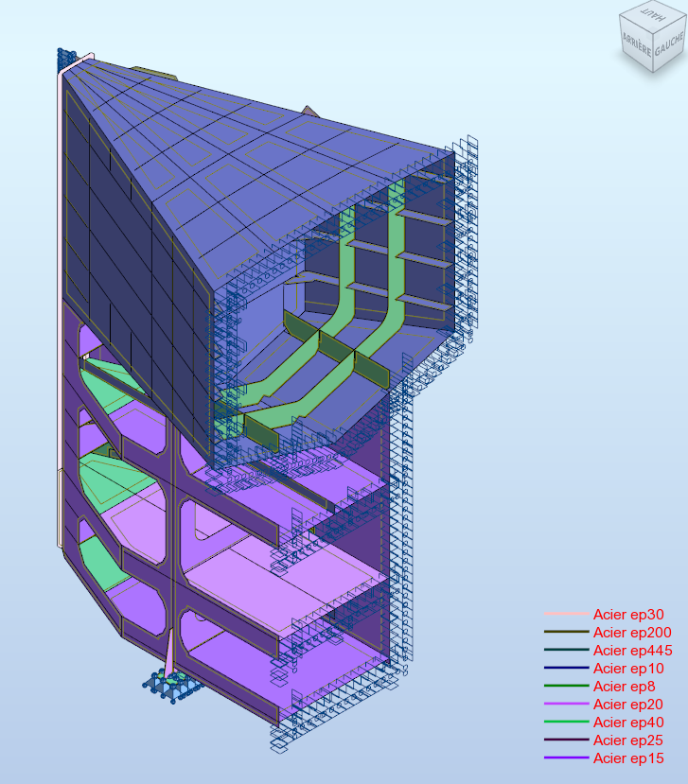688x784 pixels.
Task: Click the dark green Acier ep8 color line
Action: point(566,687)
